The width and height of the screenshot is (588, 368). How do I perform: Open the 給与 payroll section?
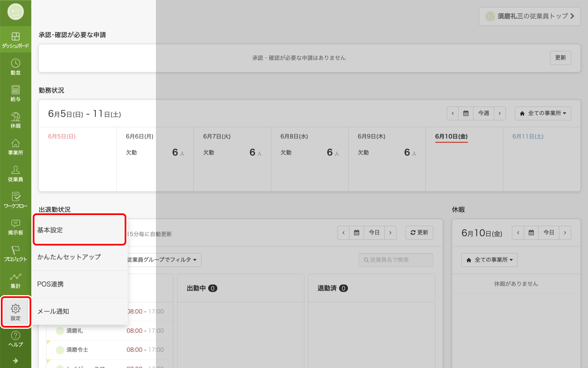tap(16, 93)
